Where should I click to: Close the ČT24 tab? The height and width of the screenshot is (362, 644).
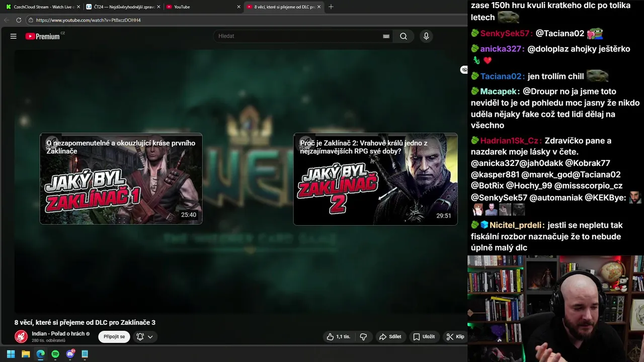158,7
